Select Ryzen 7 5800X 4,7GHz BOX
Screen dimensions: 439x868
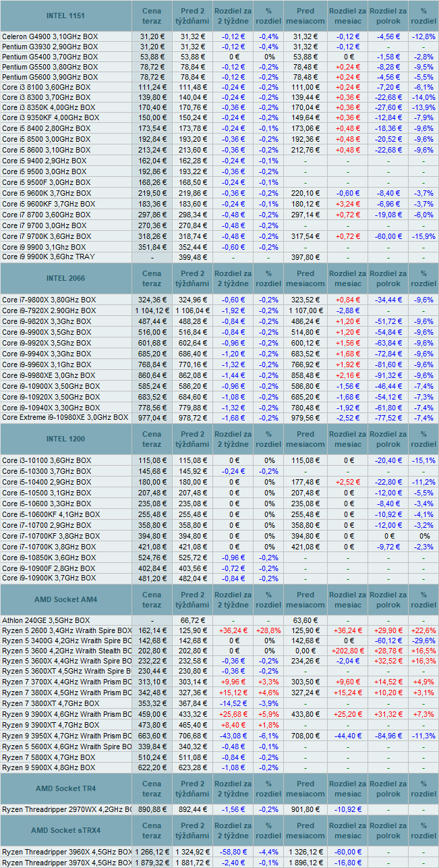[47, 757]
